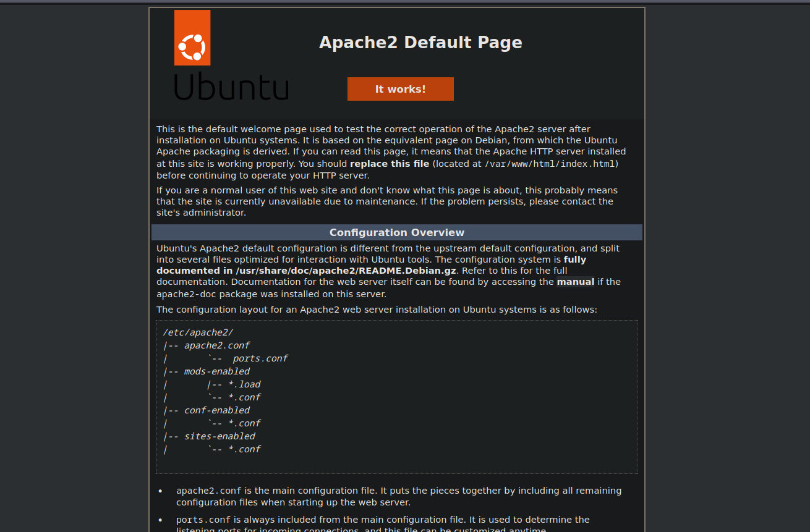Image resolution: width=810 pixels, height=532 pixels.
Task: Click the "|-- *.load" tree line
Action: [x=234, y=384]
